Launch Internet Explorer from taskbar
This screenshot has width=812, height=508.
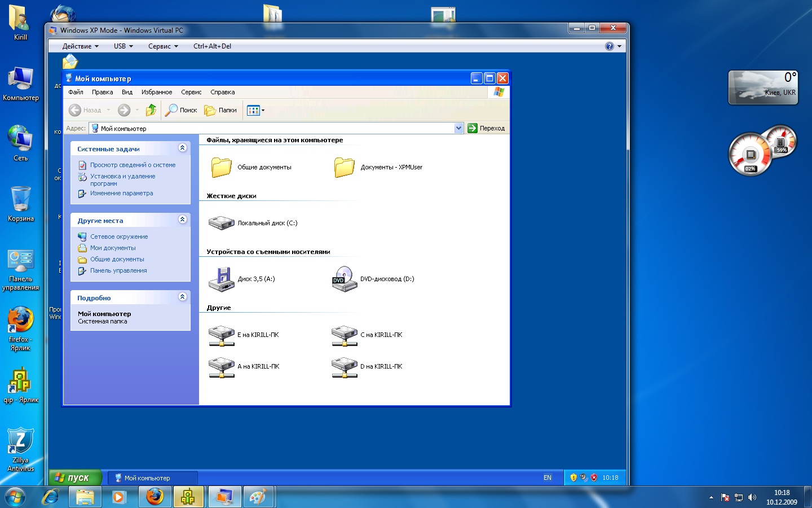pos(51,497)
